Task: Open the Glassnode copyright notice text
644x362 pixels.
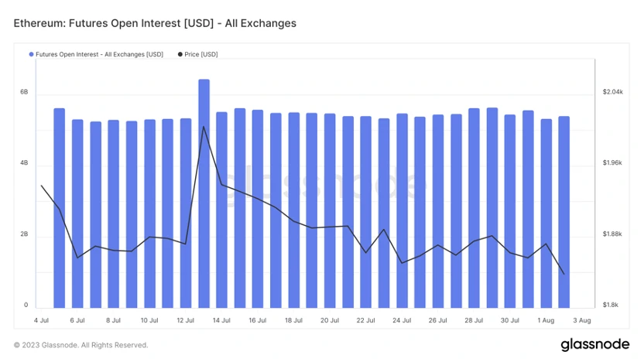Action: point(81,345)
